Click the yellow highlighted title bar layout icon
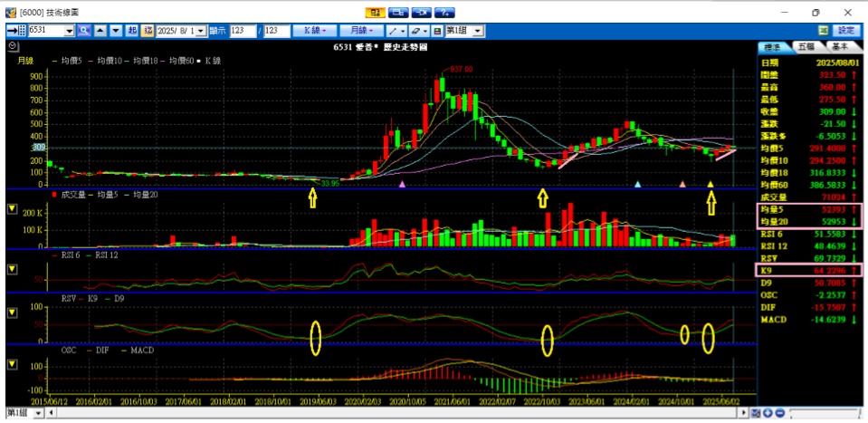Screen dimensions: 868x423 375,13
